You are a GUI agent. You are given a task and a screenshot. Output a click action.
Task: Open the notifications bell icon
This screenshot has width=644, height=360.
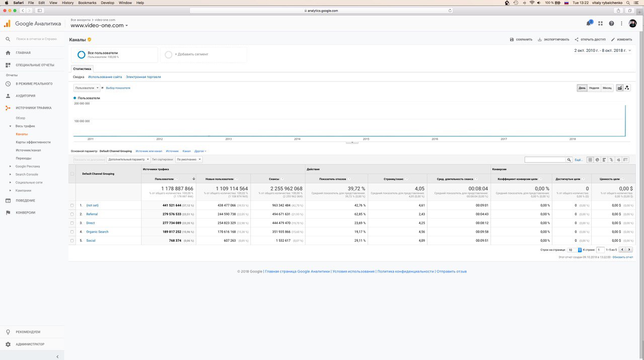click(589, 23)
